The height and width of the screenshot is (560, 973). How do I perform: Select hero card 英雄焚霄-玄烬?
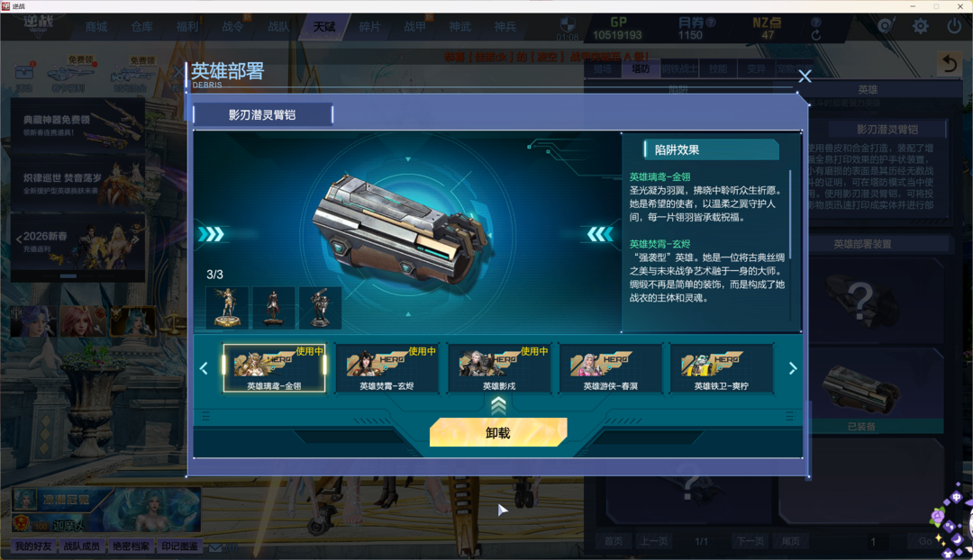point(386,368)
